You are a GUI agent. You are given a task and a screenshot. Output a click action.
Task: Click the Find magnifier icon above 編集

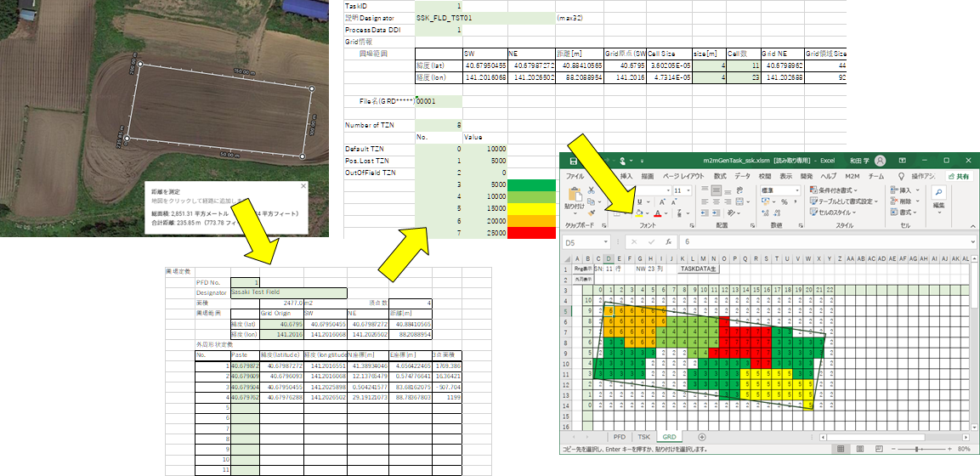[x=939, y=193]
